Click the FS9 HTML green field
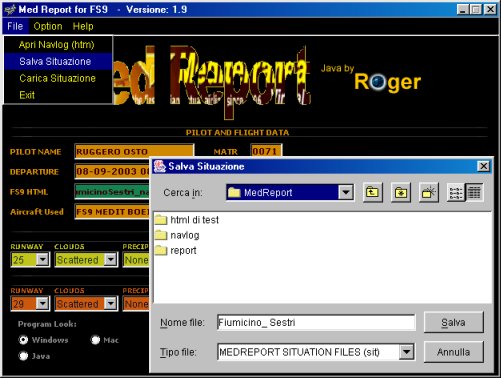The height and width of the screenshot is (378, 501). (x=112, y=192)
